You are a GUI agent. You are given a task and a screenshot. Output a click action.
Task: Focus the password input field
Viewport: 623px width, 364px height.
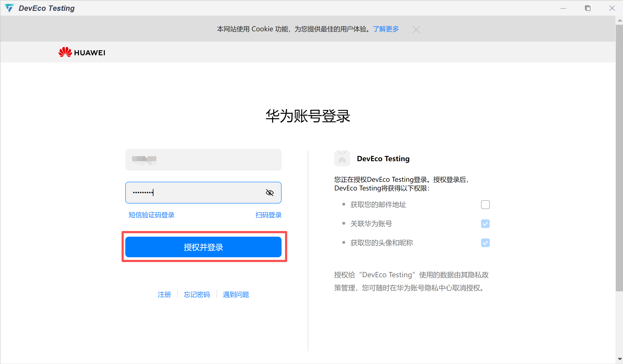coord(203,192)
